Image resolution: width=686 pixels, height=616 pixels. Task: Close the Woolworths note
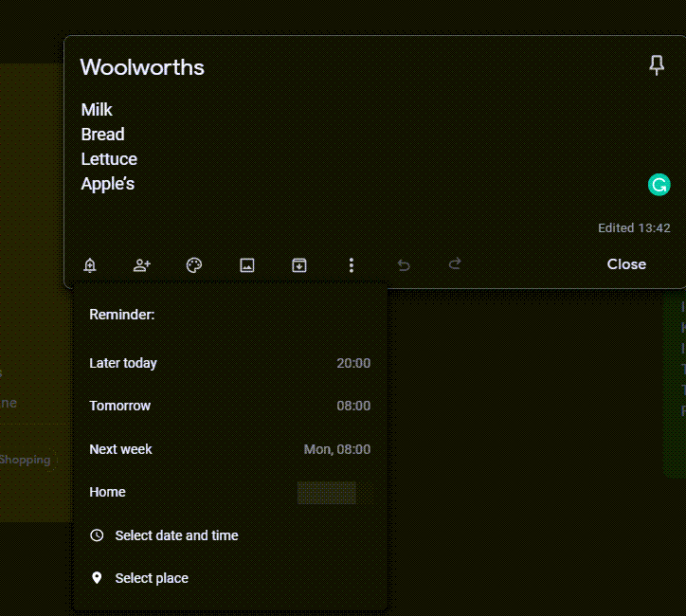pyautogui.click(x=626, y=264)
